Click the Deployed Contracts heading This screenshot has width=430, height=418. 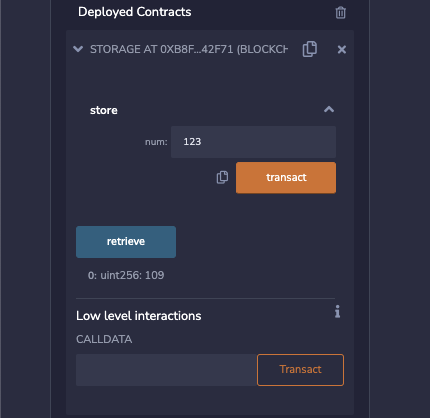[x=135, y=12]
